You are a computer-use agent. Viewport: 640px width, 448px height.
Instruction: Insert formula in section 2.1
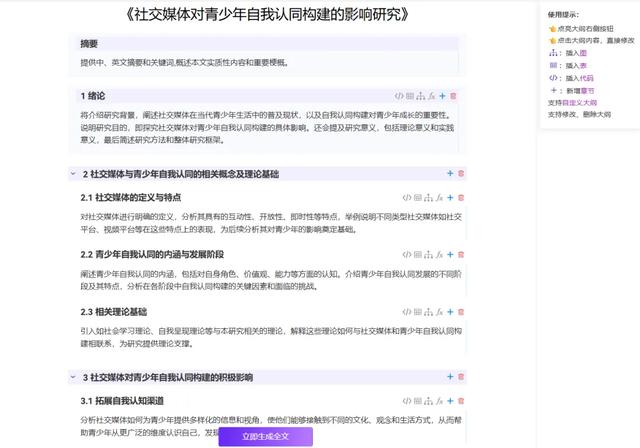click(x=439, y=197)
